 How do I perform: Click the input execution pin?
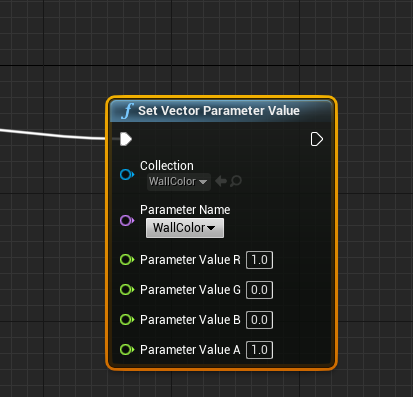126,139
